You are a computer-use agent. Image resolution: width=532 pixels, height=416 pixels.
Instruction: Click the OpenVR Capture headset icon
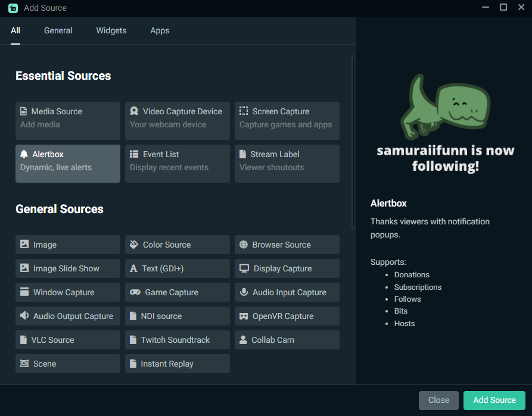coord(244,316)
